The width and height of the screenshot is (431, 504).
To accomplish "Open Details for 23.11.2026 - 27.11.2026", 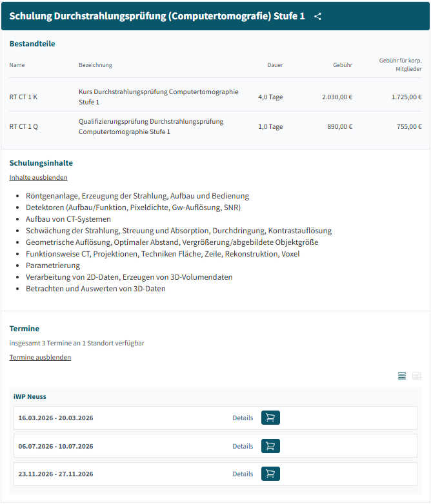I will (x=243, y=474).
